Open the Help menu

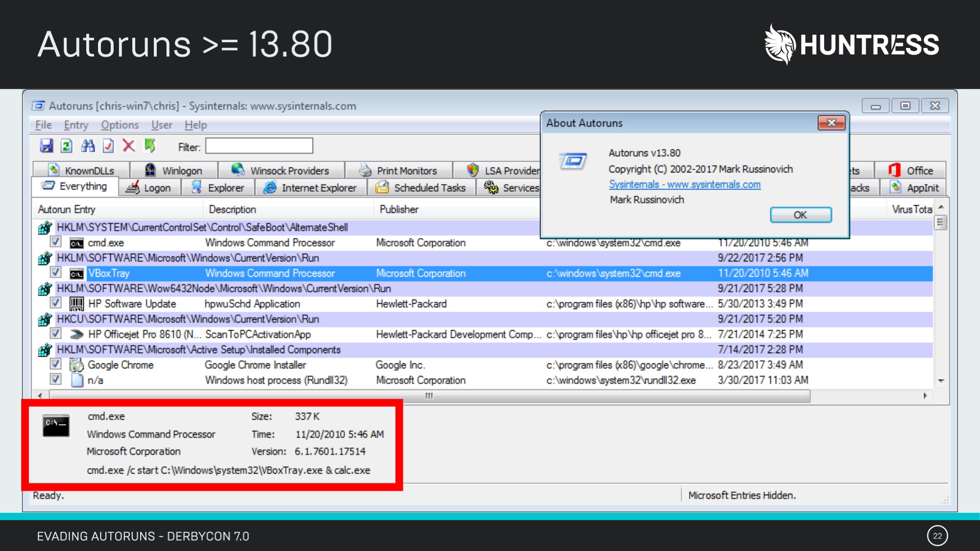point(196,125)
